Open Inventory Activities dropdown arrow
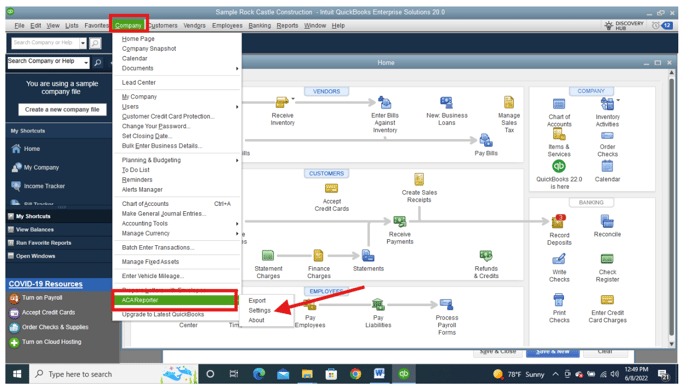Viewport: 688px width, 388px height. click(x=618, y=100)
